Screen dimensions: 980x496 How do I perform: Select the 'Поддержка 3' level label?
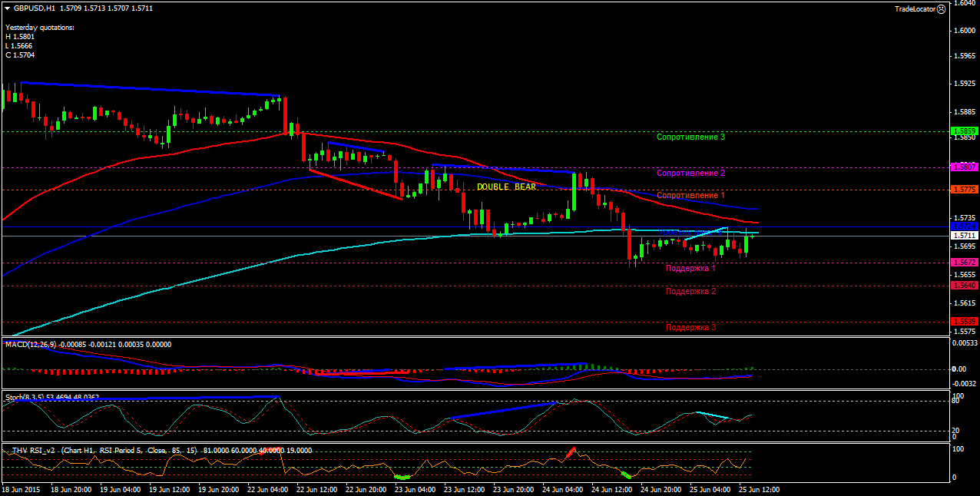pos(690,326)
